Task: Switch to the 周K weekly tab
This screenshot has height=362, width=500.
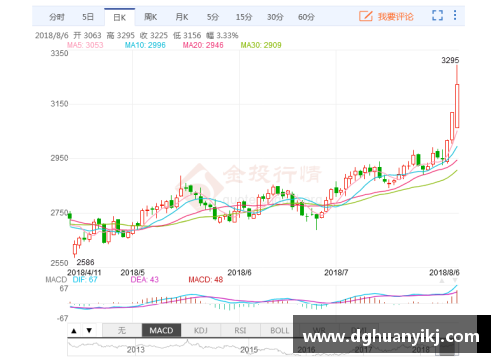Action: 151,17
